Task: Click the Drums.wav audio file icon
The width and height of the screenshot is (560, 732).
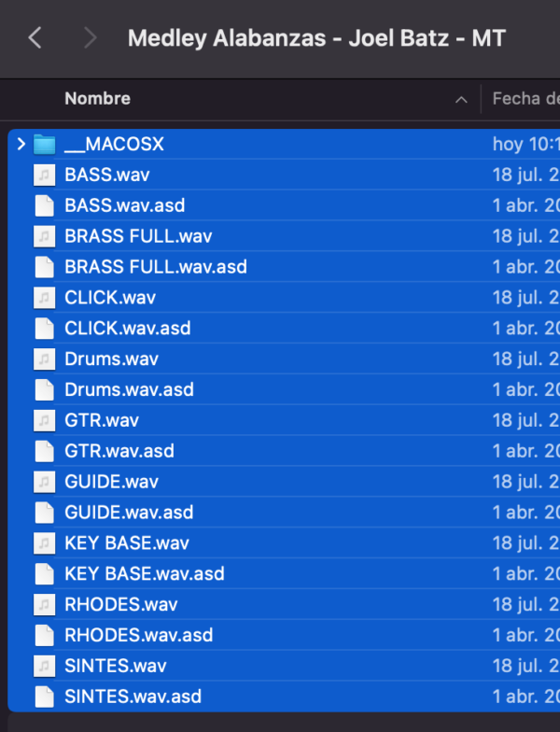Action: point(44,359)
